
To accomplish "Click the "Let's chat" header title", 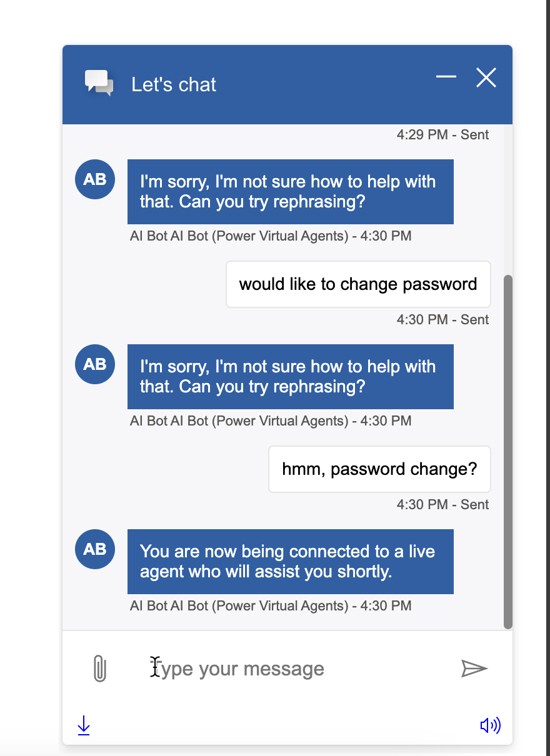I will [174, 84].
